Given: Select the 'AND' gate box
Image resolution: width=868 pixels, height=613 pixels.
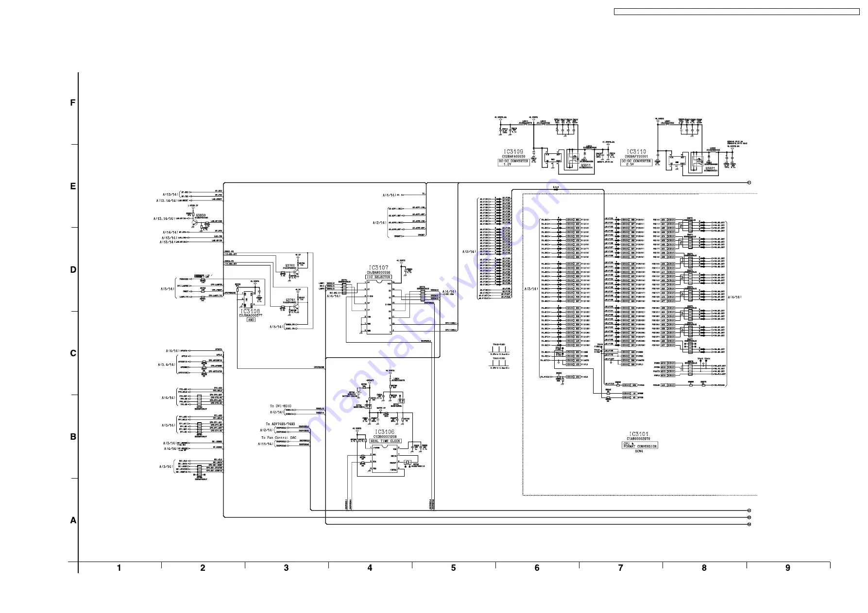Looking at the screenshot, I should (x=251, y=320).
